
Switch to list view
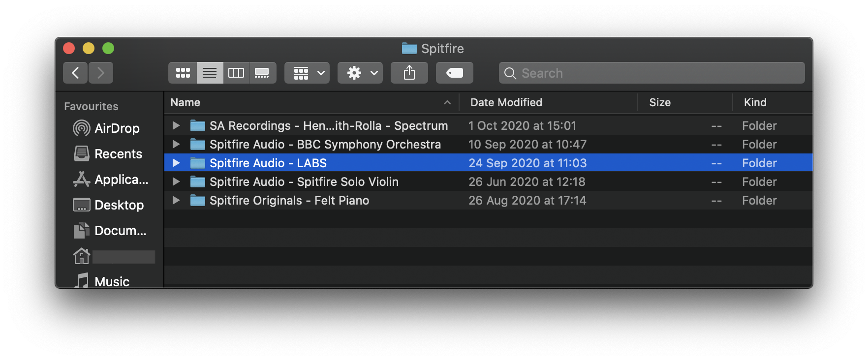pos(210,73)
